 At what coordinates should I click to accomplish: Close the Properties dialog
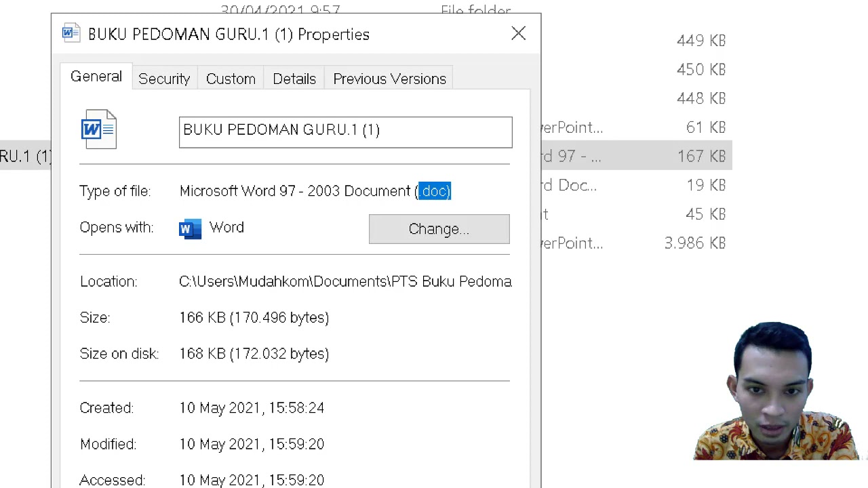[x=518, y=33]
